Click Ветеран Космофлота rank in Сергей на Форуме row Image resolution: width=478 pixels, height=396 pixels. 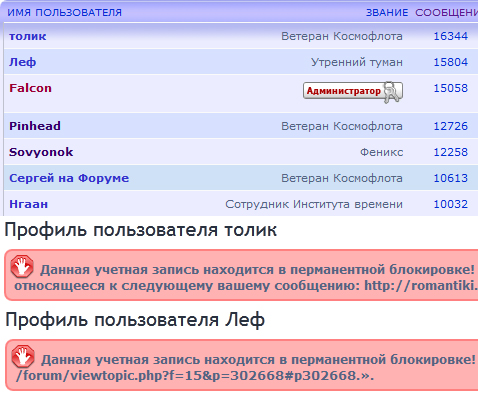click(342, 178)
